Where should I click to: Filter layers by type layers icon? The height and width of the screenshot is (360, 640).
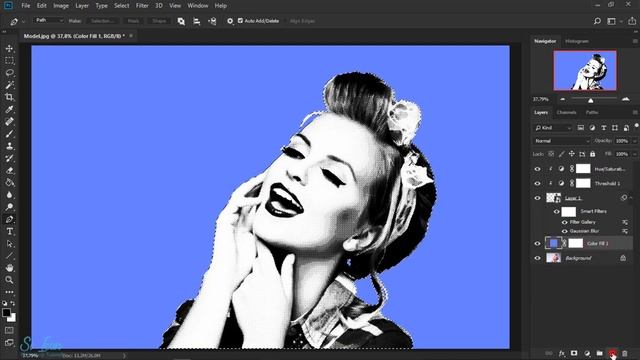[x=604, y=128]
